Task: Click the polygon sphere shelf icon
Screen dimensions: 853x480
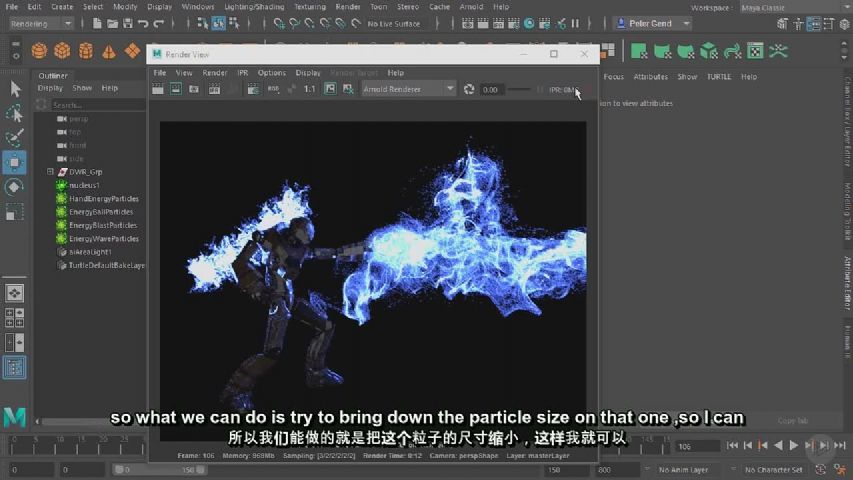Action: pos(39,51)
